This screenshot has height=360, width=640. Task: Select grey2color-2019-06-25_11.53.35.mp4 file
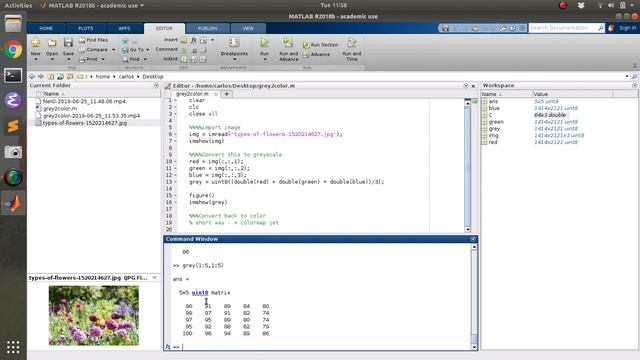click(91, 116)
